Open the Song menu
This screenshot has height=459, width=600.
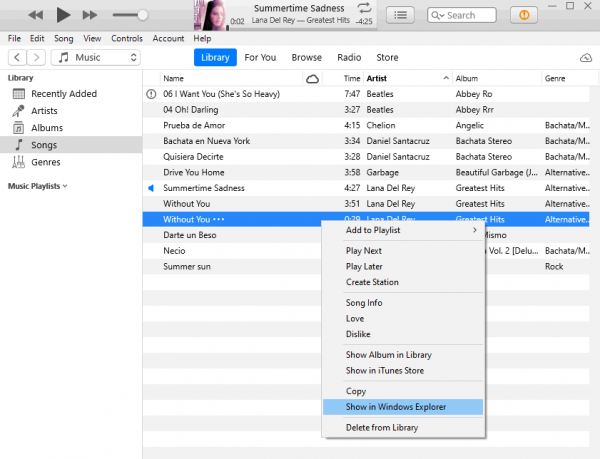click(x=64, y=39)
